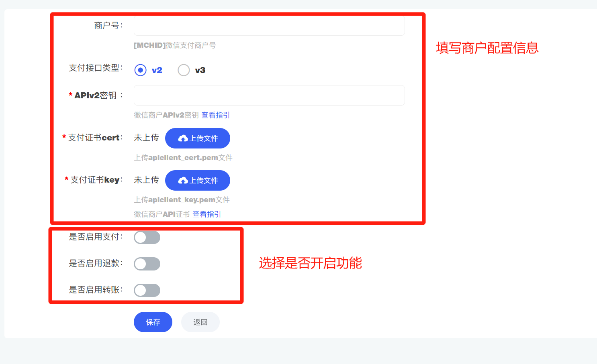Focus the 商户号 input field
Viewport: 597px width, 364px height.
[x=269, y=26]
